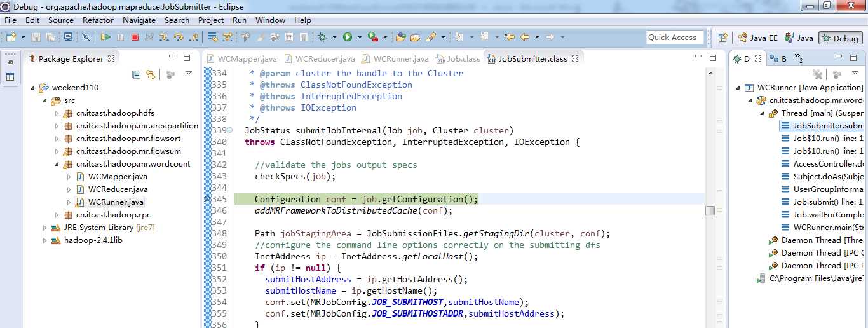This screenshot has width=868, height=328.
Task: Click the green Run launch icon
Action: (348, 37)
